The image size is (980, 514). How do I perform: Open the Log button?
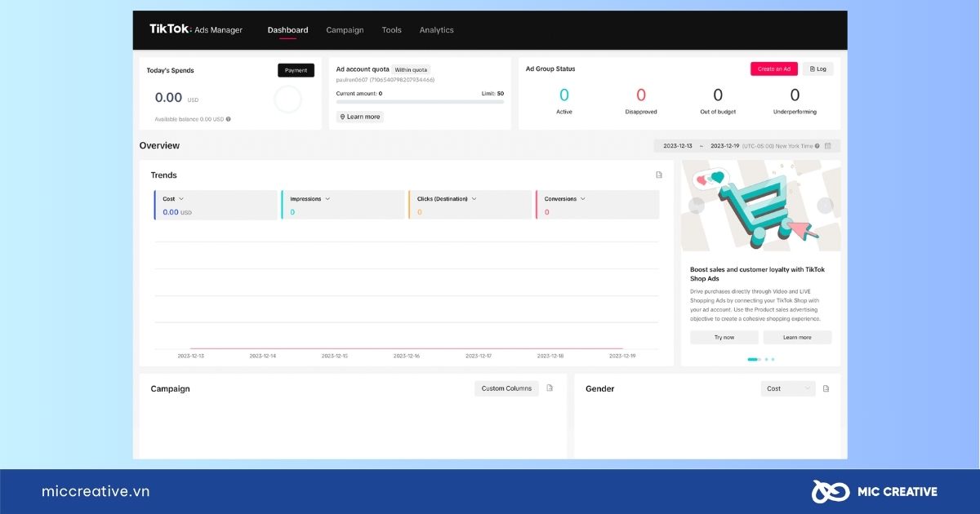[817, 69]
